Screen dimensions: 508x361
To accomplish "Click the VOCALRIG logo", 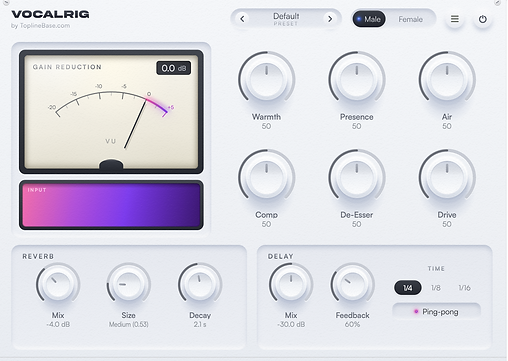I will click(x=50, y=14).
